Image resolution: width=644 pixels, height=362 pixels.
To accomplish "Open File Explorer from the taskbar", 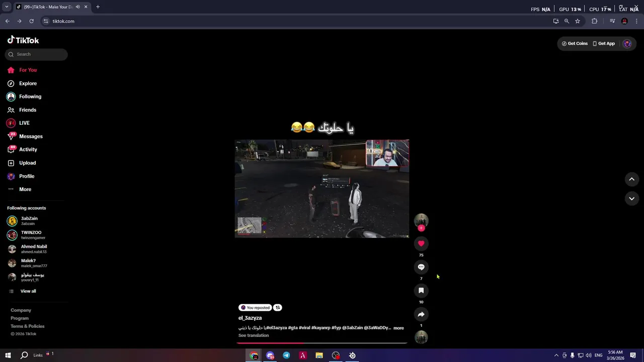I will point(319,355).
